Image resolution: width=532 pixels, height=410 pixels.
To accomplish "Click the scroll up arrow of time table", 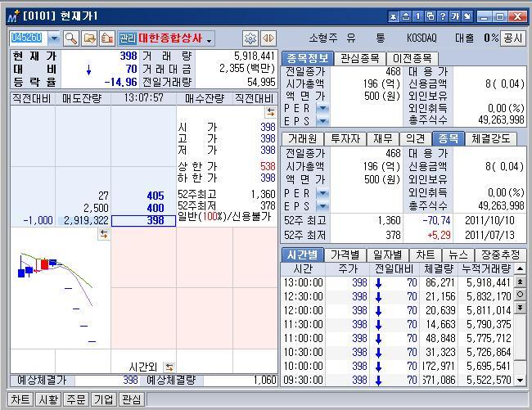I will coord(520,269).
